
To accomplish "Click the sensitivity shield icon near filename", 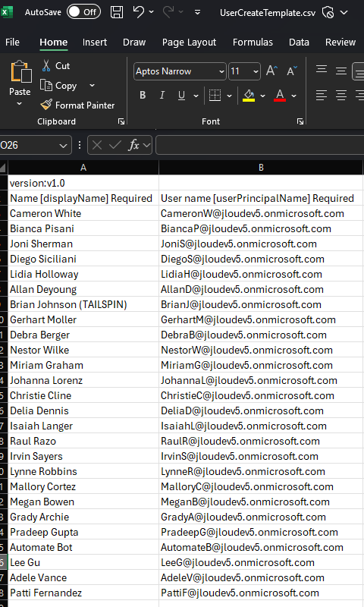I will coord(328,13).
